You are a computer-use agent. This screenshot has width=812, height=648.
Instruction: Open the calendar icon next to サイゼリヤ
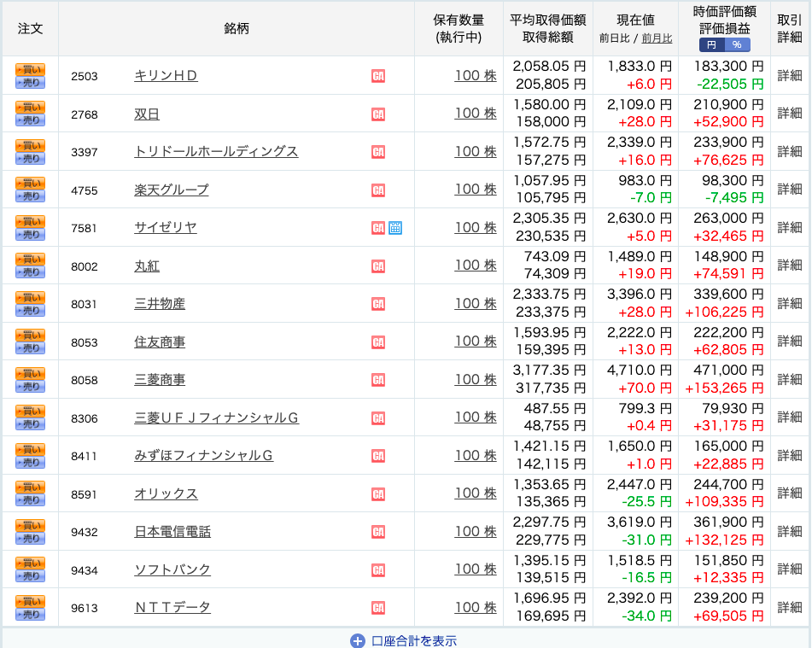click(395, 228)
